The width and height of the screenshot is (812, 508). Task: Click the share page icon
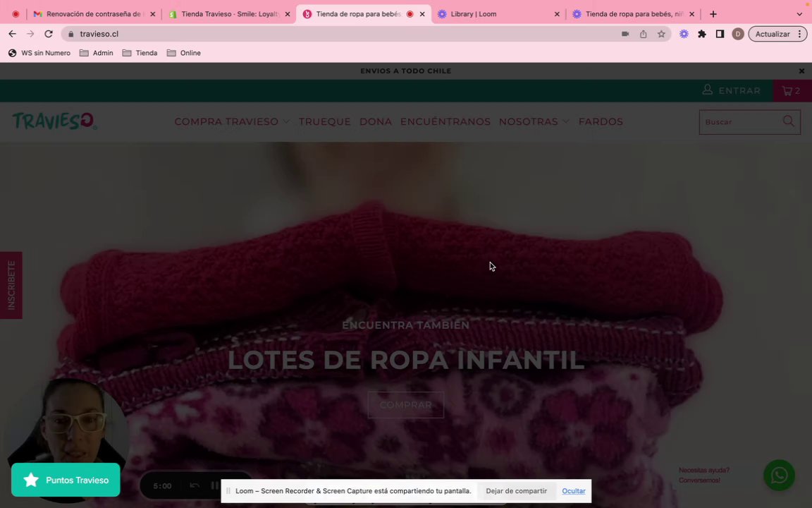click(643, 34)
